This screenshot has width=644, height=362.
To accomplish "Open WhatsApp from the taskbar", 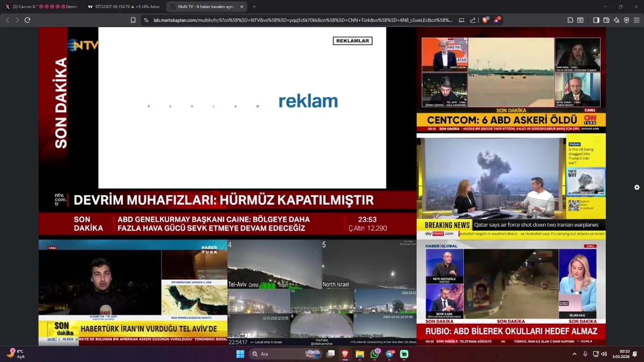I will tap(375, 354).
